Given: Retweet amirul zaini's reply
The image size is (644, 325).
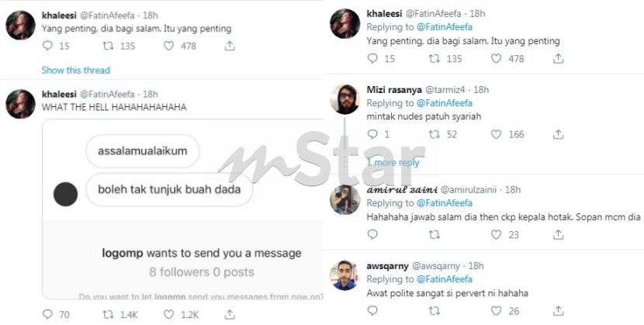Looking at the screenshot, I should (x=435, y=234).
